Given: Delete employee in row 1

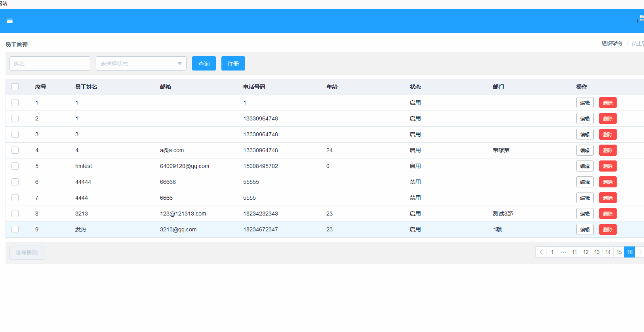Looking at the screenshot, I should (608, 103).
